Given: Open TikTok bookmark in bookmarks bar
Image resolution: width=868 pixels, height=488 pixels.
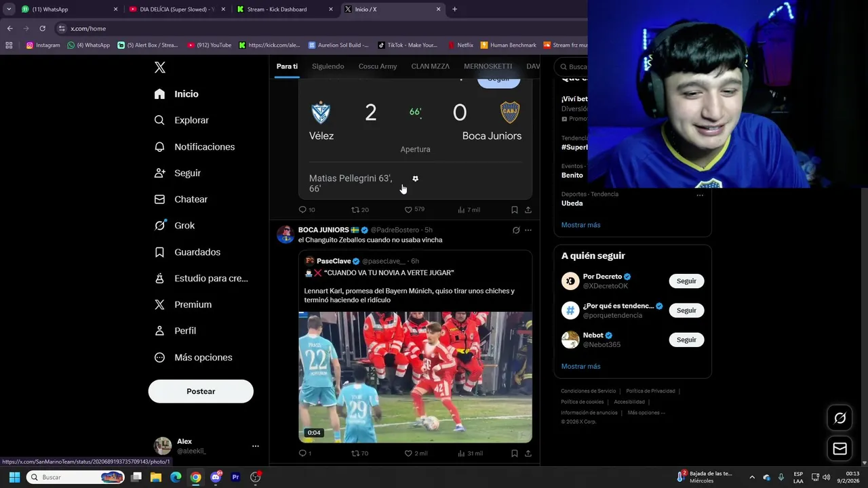Looking at the screenshot, I should click(x=408, y=45).
